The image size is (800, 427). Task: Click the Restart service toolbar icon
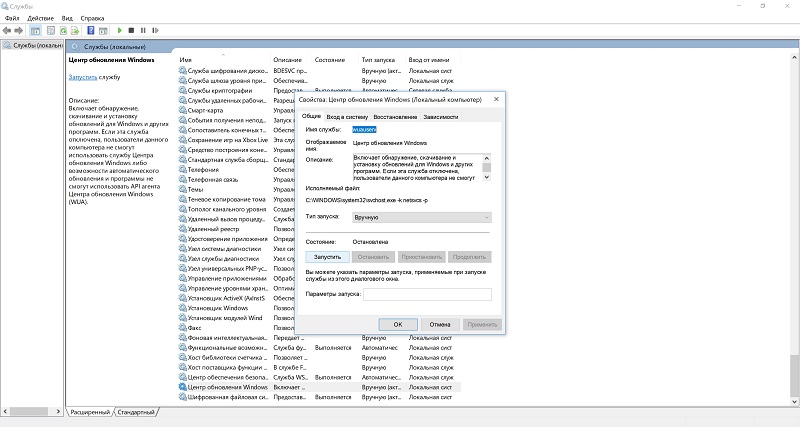click(x=156, y=31)
